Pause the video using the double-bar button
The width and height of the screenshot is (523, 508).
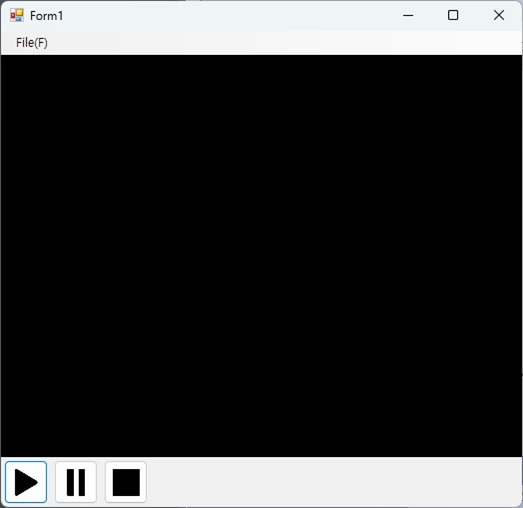[x=76, y=482]
